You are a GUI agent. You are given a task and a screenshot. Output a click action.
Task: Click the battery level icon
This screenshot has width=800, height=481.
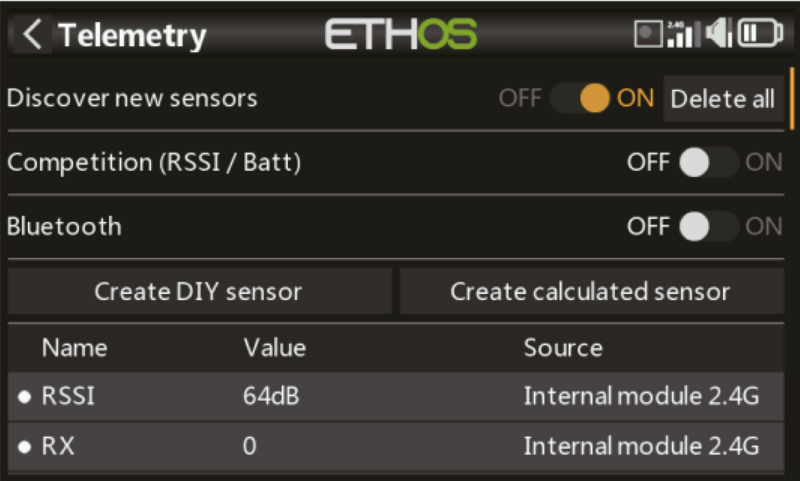pyautogui.click(x=760, y=35)
